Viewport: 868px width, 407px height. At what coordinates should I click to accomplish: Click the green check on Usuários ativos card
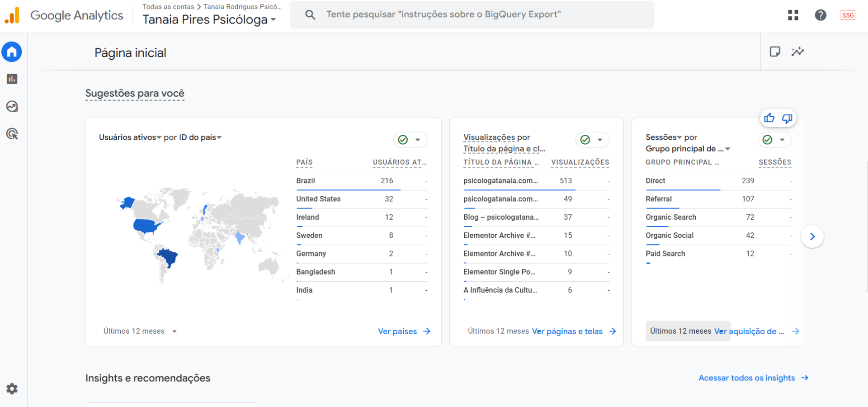coord(403,140)
